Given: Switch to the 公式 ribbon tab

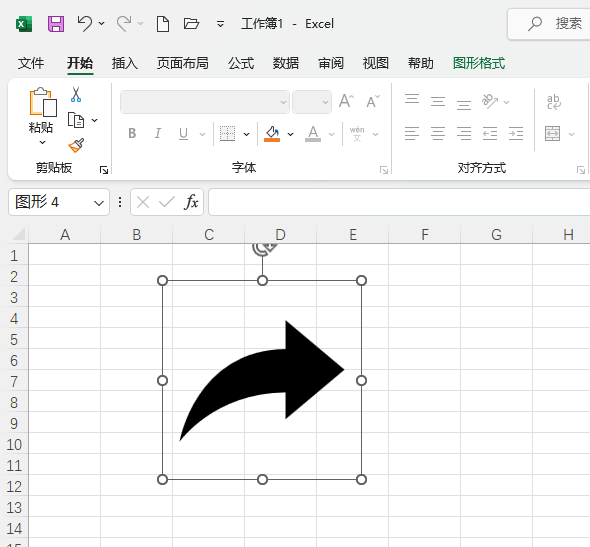Looking at the screenshot, I should coord(241,63).
